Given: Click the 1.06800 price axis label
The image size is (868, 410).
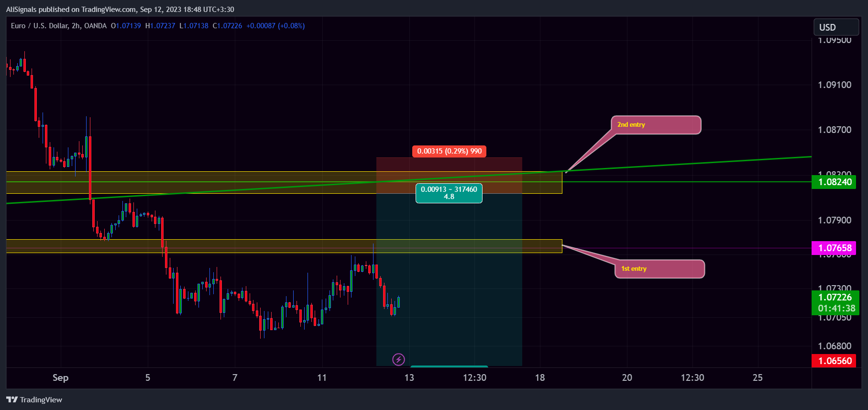Looking at the screenshot, I should [835, 346].
